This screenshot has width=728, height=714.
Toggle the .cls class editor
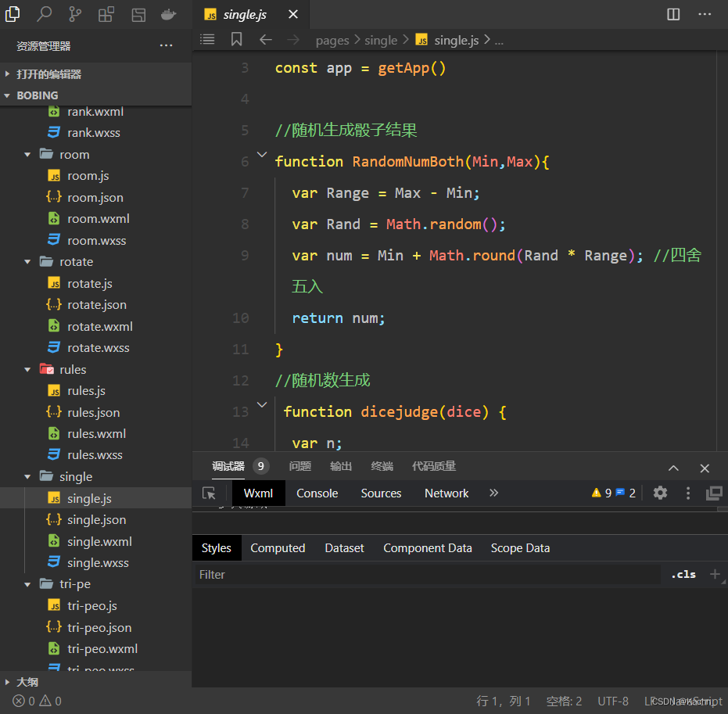point(683,574)
